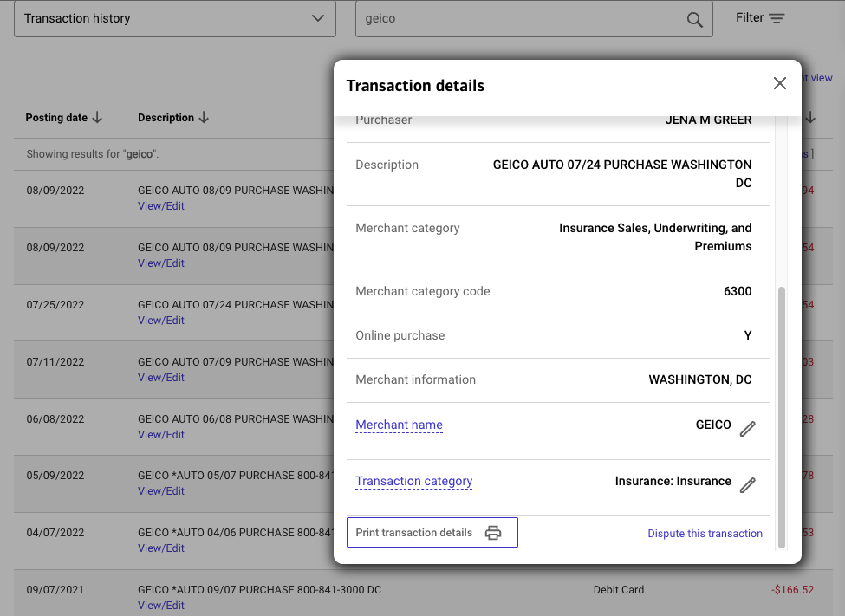Click the geico search input field

coord(520,18)
